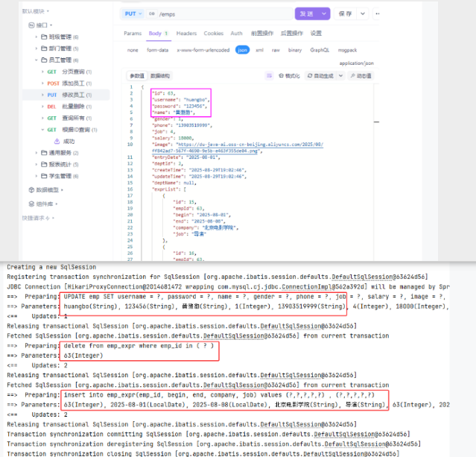Select the form-data body type

pyautogui.click(x=157, y=50)
